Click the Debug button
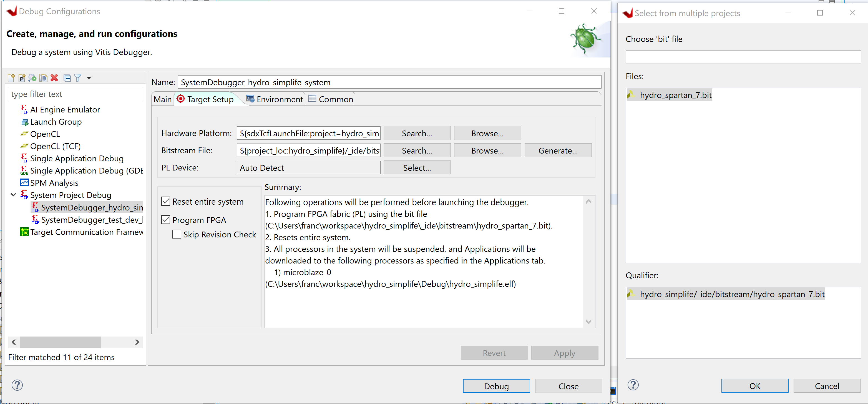This screenshot has width=868, height=404. point(496,386)
